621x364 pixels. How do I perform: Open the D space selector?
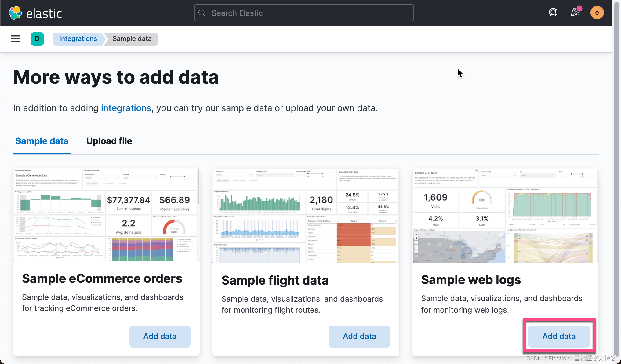point(37,39)
